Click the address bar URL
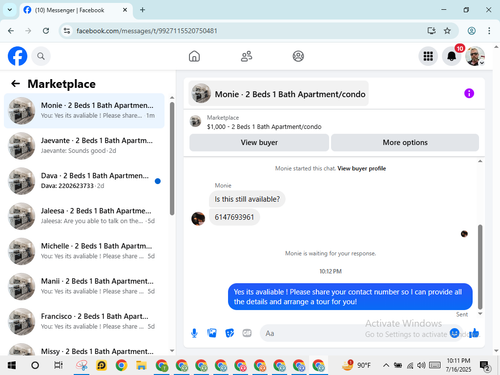The height and width of the screenshot is (375, 500). point(147,31)
